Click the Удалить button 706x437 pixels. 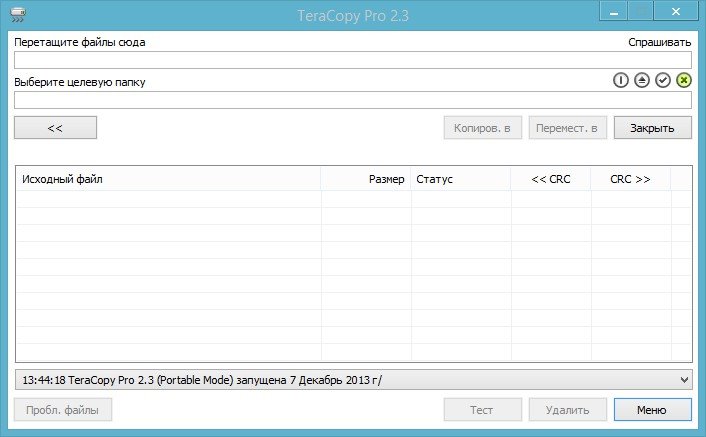(x=567, y=410)
